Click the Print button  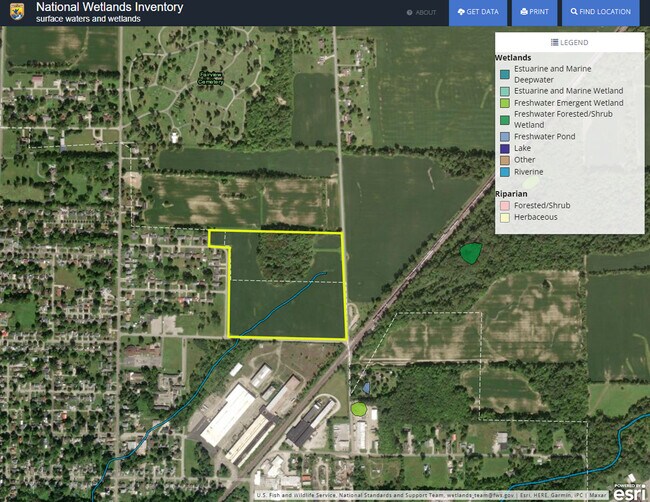pos(534,12)
